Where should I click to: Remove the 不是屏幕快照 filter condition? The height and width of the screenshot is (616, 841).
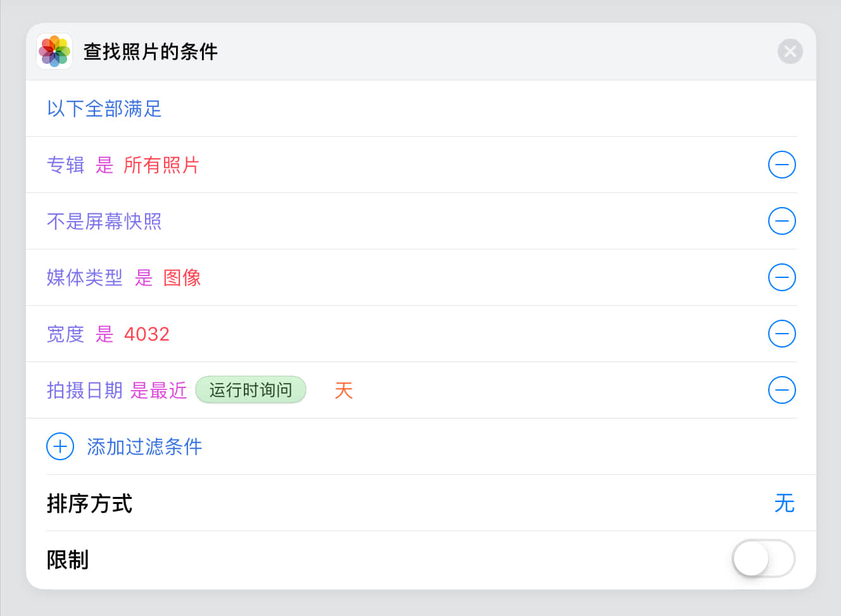coord(781,221)
